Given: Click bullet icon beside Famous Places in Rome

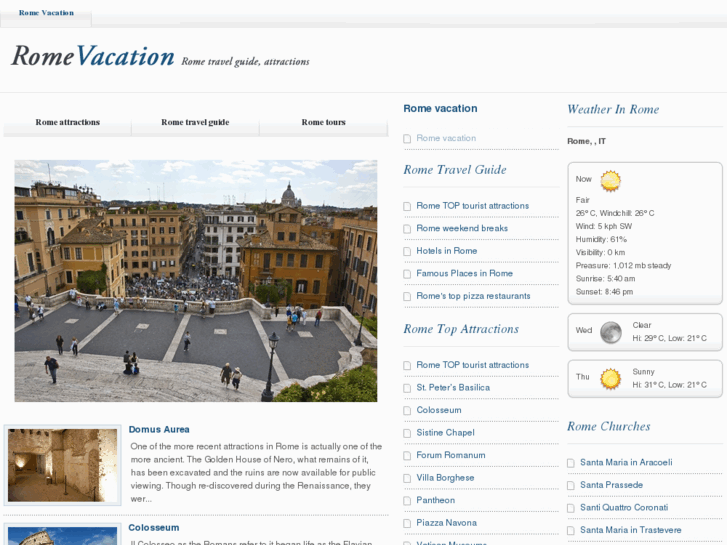Looking at the screenshot, I should 407,274.
